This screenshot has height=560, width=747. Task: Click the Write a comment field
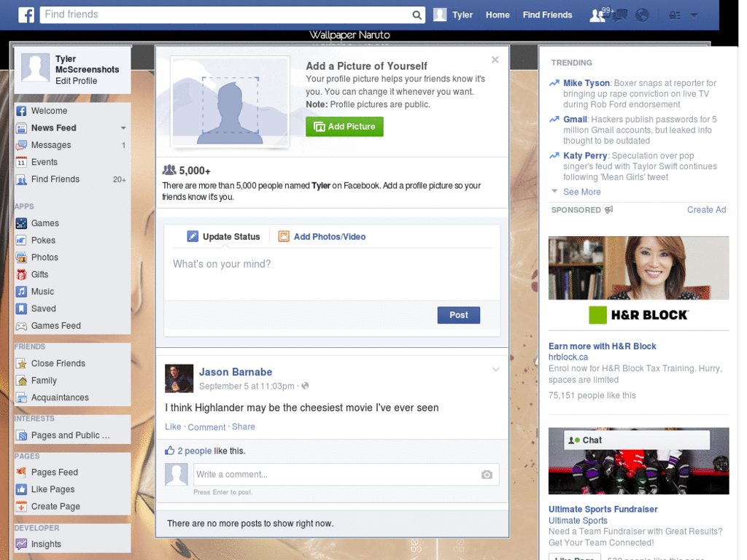click(x=347, y=474)
